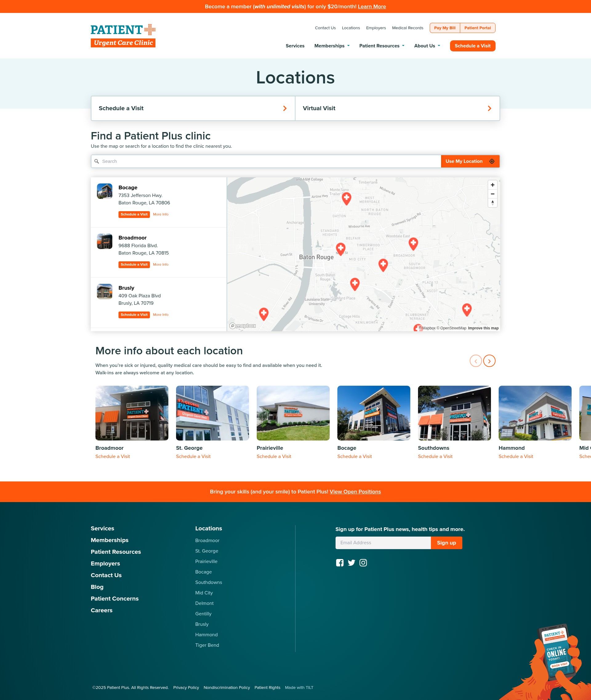Click the Use My Location button

[470, 161]
